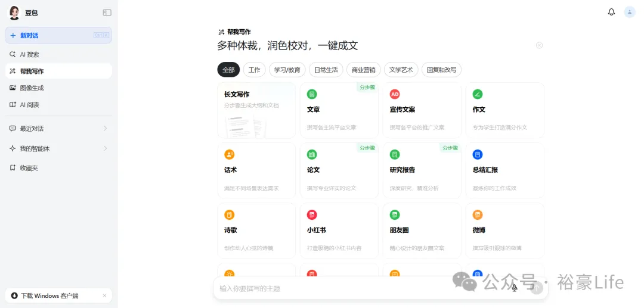Close the 帮我写作 panel
644x308 pixels.
pyautogui.click(x=539, y=45)
